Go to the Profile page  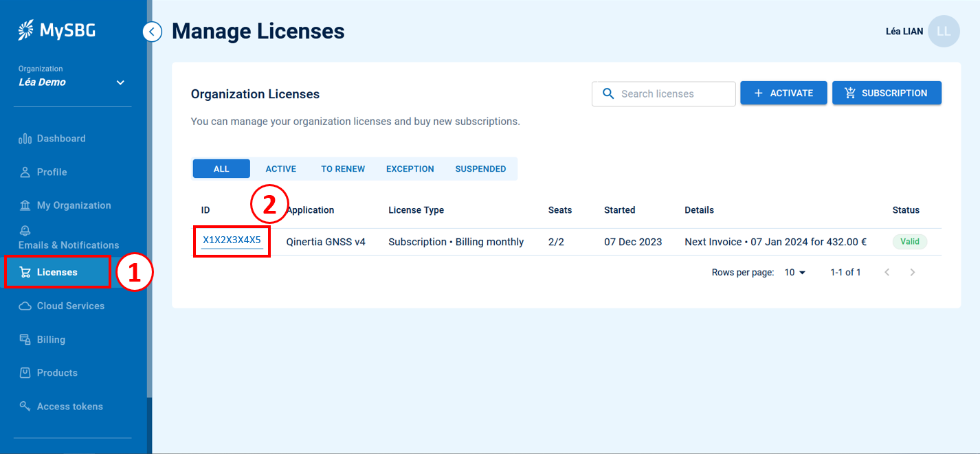pos(52,172)
